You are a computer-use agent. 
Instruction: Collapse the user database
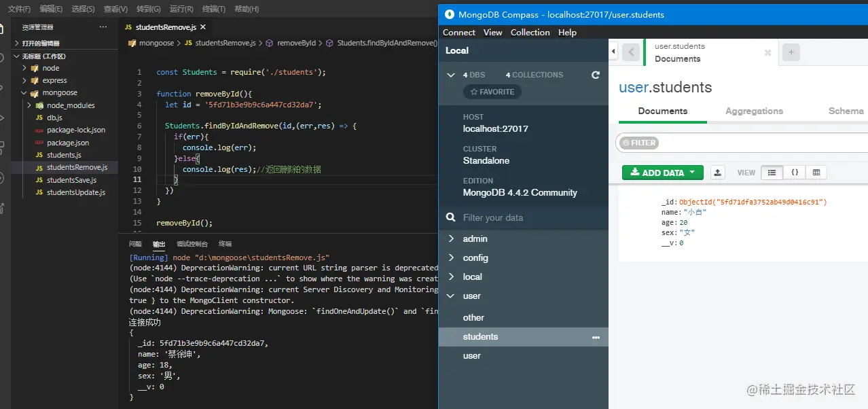point(451,296)
